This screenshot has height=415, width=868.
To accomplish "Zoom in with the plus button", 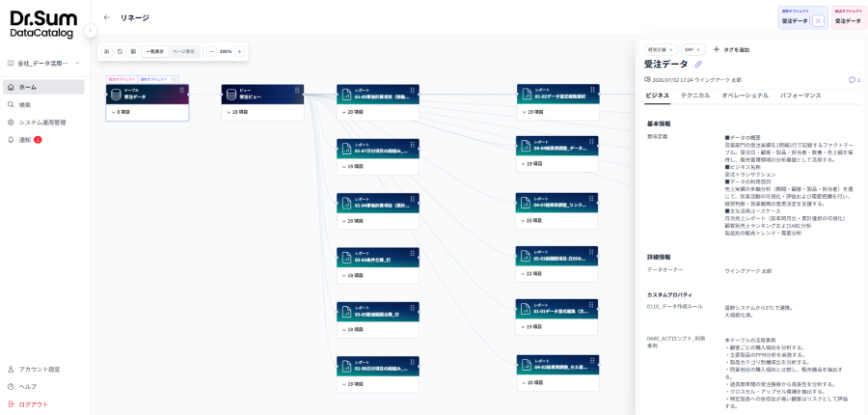I will [x=239, y=51].
